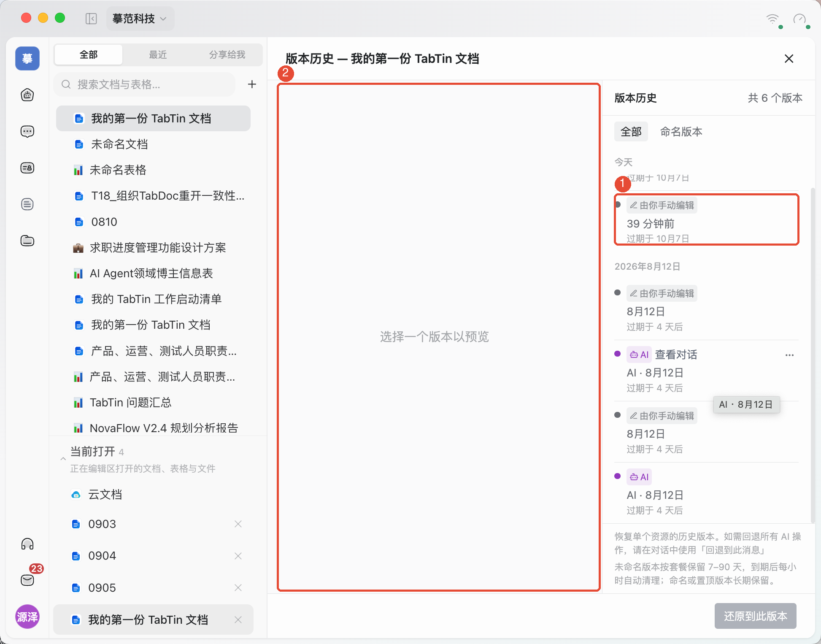The image size is (821, 644).
Task: Open the headphones support icon
Action: [27, 544]
